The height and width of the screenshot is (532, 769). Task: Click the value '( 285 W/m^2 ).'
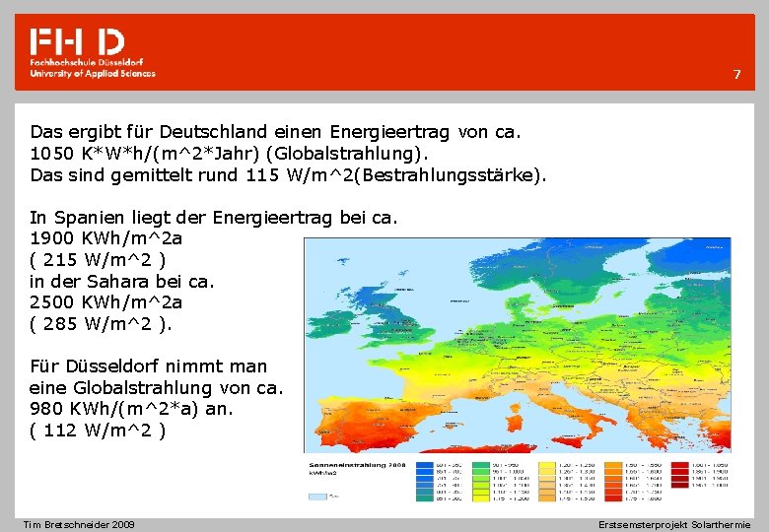tap(101, 324)
